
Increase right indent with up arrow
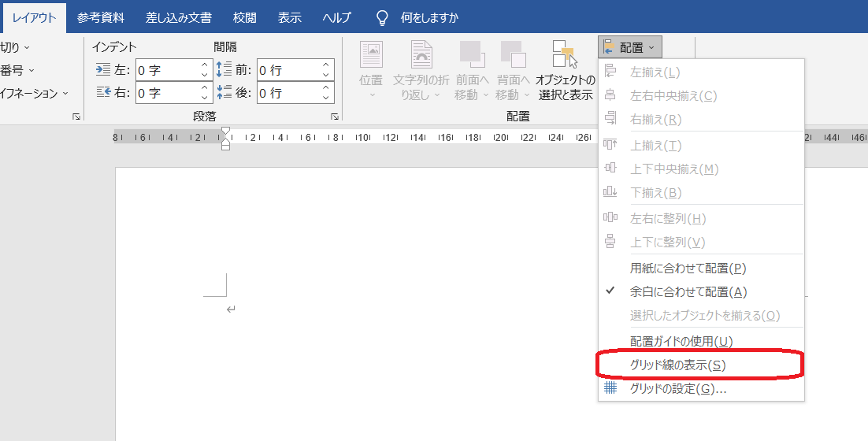(204, 88)
